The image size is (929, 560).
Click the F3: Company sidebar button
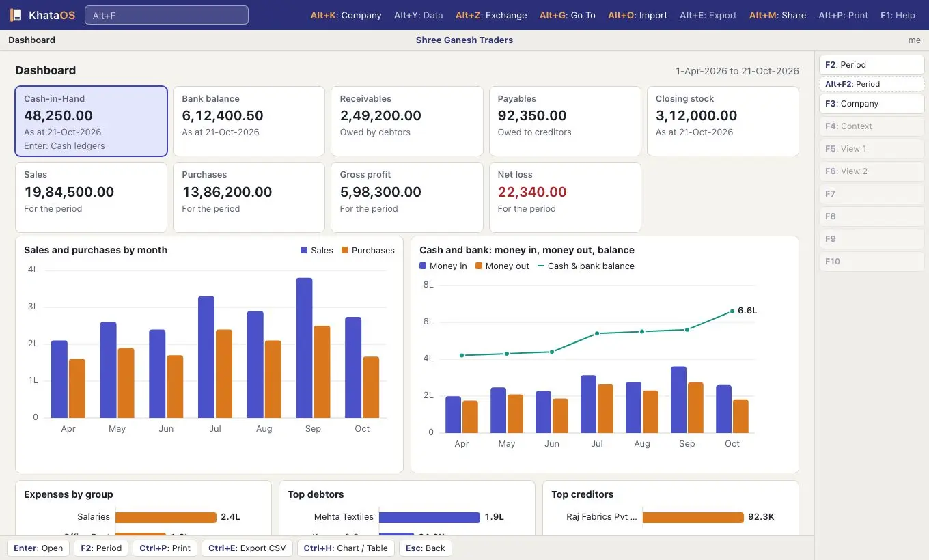[872, 104]
